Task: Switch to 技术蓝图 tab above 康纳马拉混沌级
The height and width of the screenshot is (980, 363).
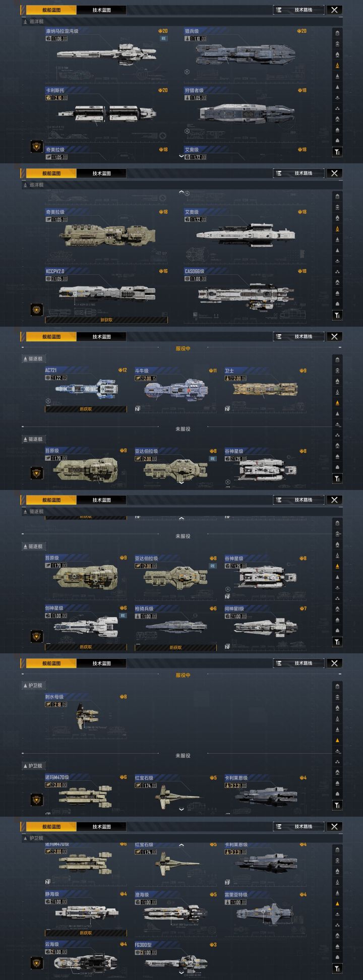Action: pyautogui.click(x=101, y=10)
